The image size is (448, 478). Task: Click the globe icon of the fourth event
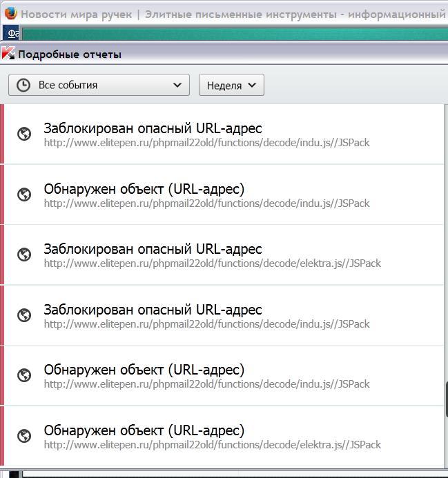(24, 315)
